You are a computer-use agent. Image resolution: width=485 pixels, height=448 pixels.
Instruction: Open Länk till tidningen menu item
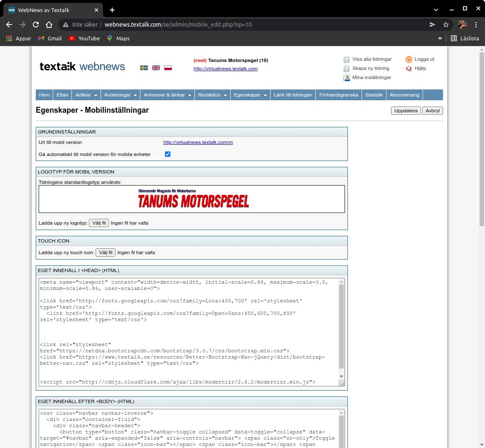(293, 95)
